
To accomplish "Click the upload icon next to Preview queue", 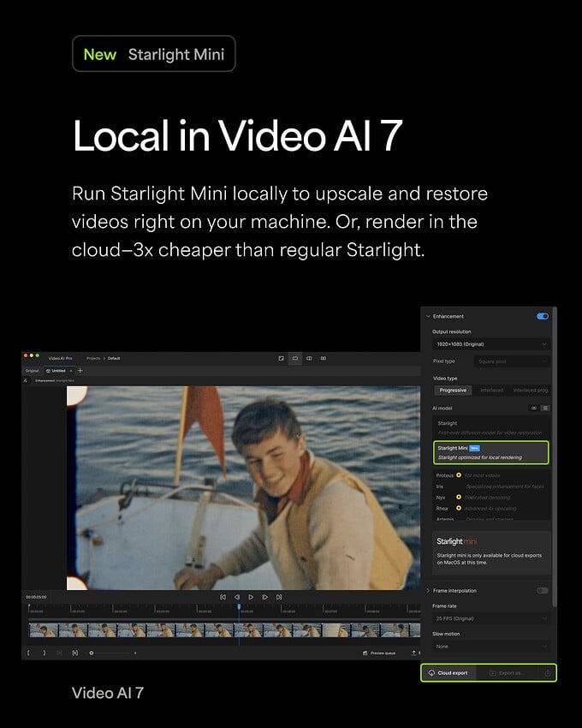I will [413, 653].
